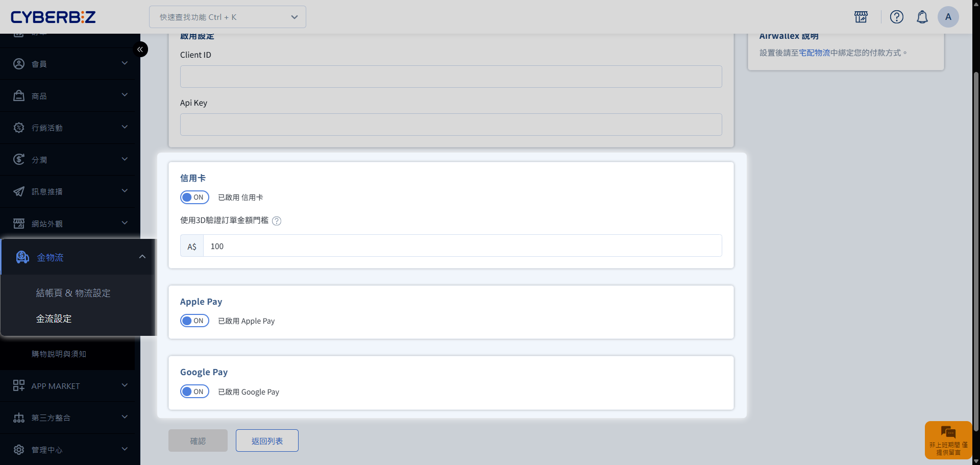Image resolution: width=980 pixels, height=465 pixels.
Task: Collapse the sidebar with double-arrow icon
Action: [140, 50]
